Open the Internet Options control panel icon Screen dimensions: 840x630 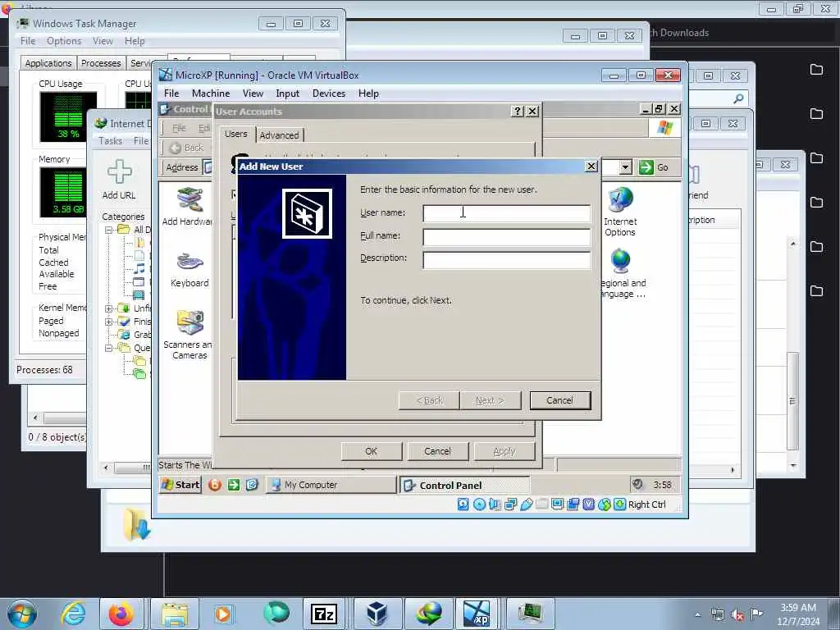pyautogui.click(x=620, y=212)
